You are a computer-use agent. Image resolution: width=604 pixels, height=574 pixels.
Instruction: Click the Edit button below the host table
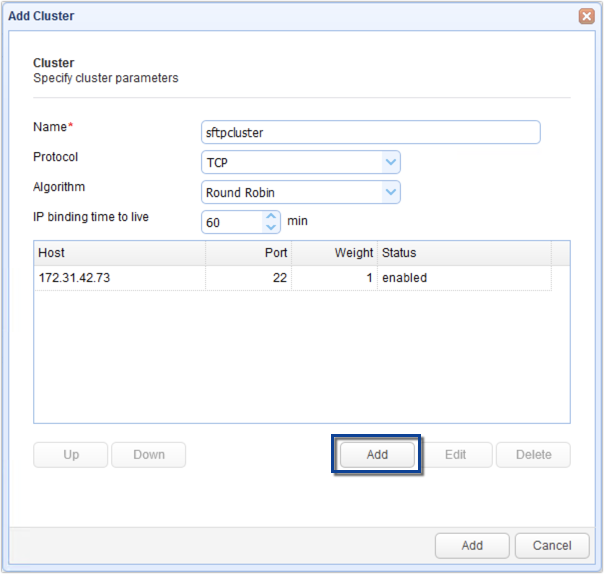(x=455, y=455)
